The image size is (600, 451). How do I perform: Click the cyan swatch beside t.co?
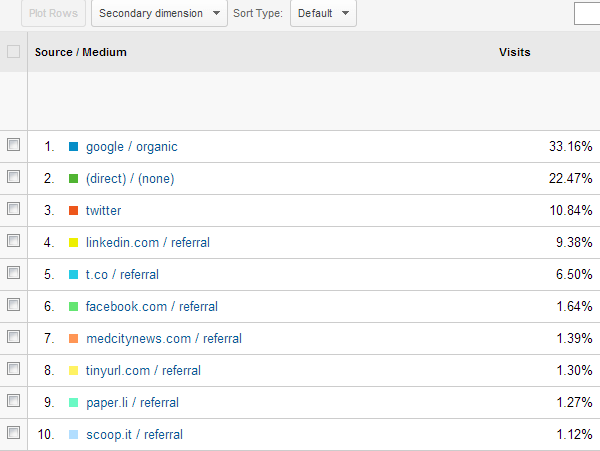coord(73,275)
